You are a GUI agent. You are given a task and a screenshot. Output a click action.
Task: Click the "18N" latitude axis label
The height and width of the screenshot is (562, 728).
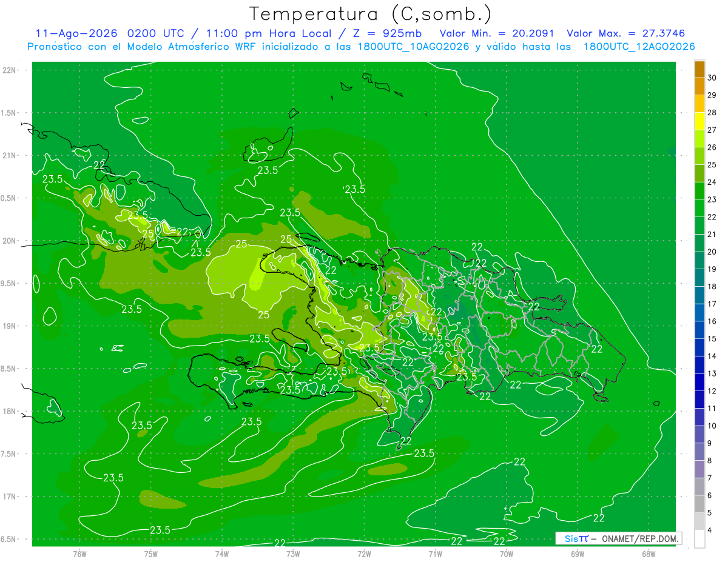(9, 411)
